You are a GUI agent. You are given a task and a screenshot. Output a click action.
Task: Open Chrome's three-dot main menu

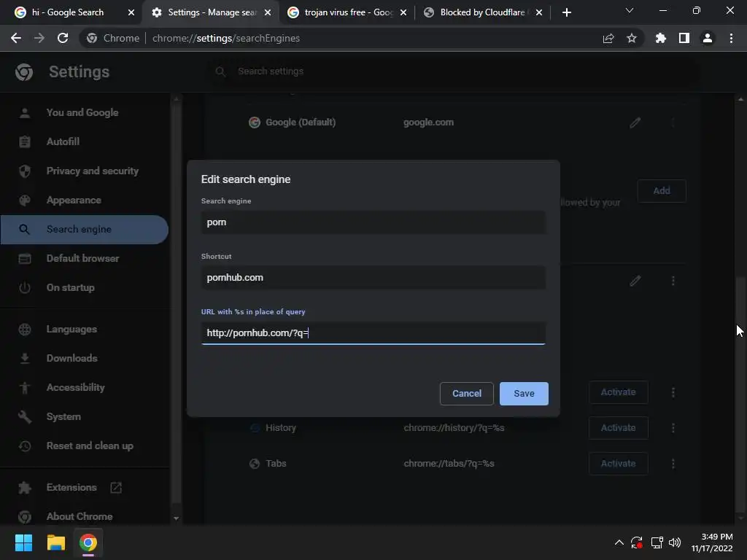(x=731, y=38)
